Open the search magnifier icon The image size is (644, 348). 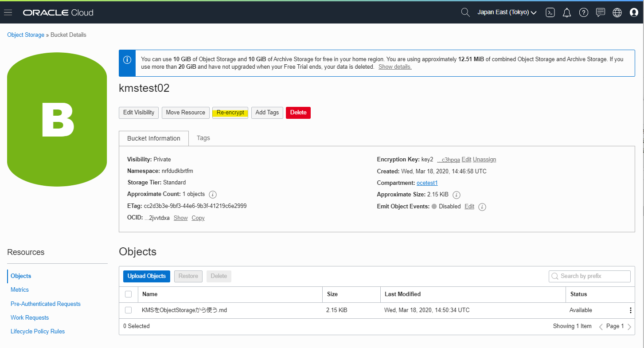(465, 12)
